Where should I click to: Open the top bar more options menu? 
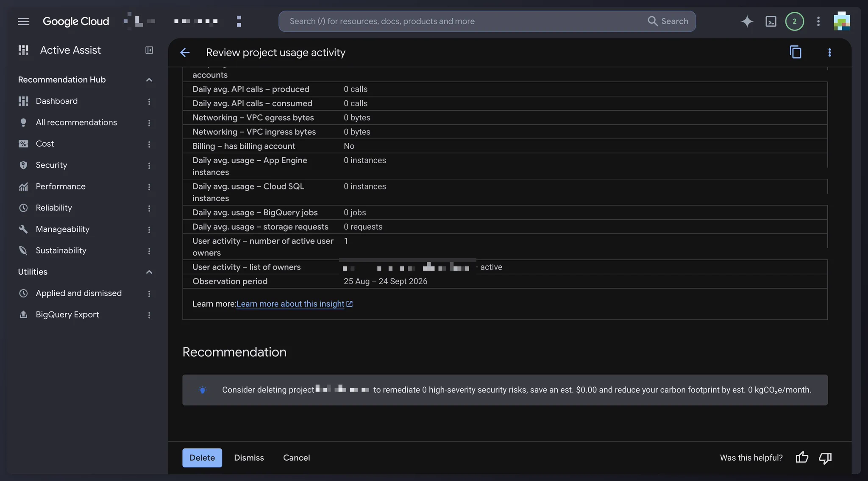coord(818,21)
